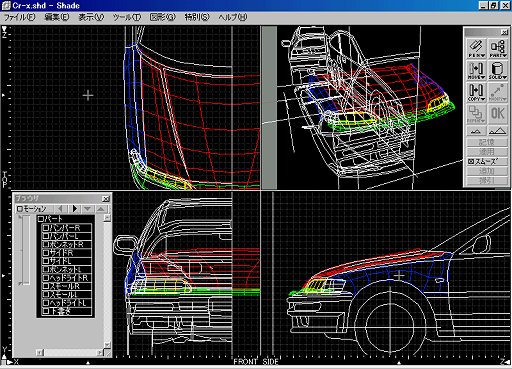
Task: Click the up triangle button in the browser header
Action: pos(101,209)
